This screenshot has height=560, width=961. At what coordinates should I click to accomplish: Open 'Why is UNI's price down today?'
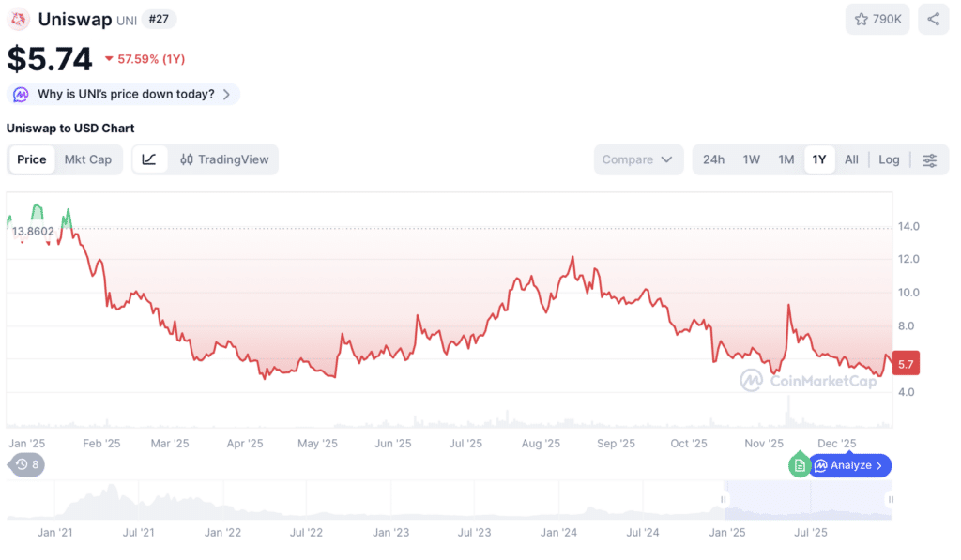123,95
